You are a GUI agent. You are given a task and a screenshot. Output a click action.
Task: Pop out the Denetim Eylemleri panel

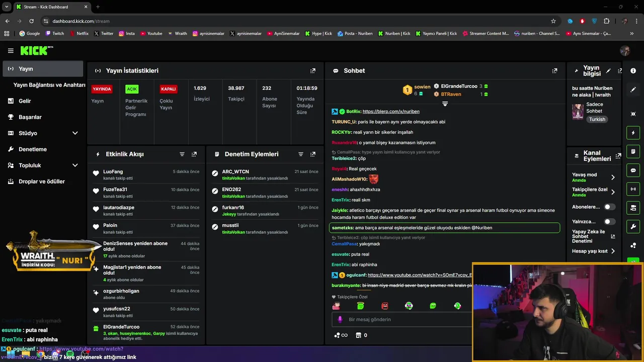313,154
